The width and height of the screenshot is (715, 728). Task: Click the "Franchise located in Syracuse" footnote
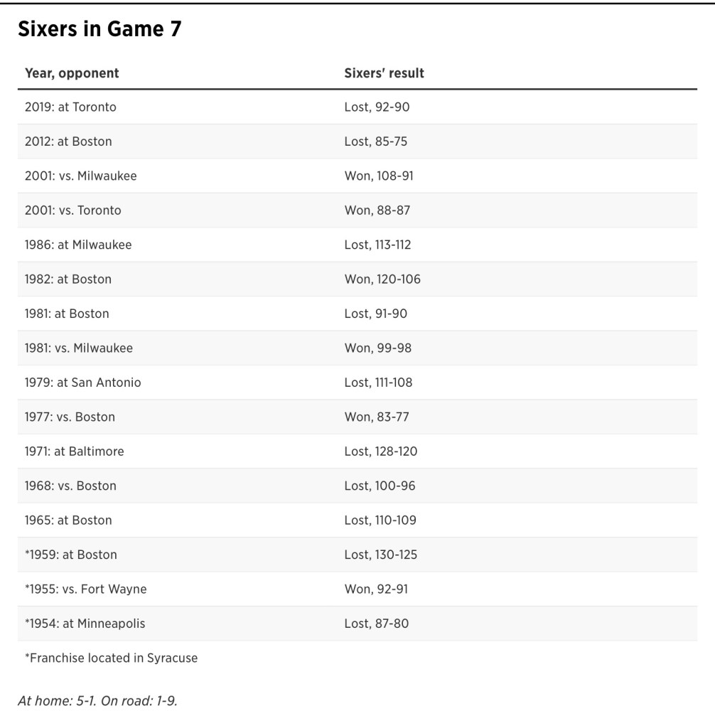click(x=111, y=658)
